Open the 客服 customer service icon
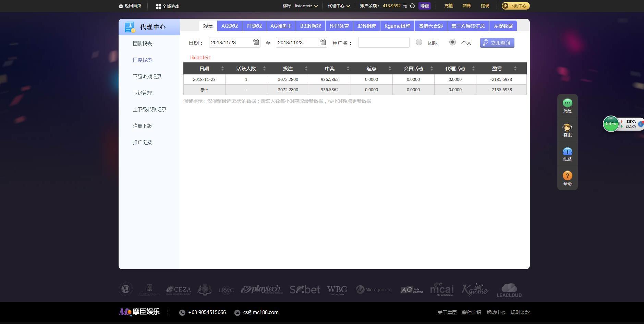Screen dimensions: 644x324 (567, 127)
